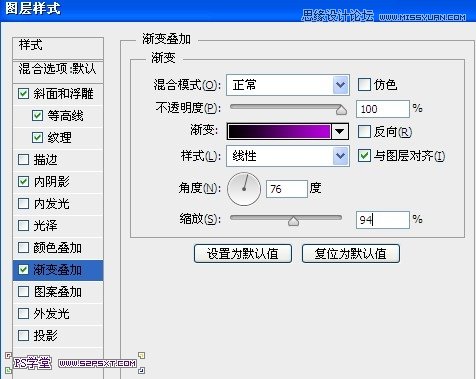Open the 等高线 settings row

coord(58,116)
